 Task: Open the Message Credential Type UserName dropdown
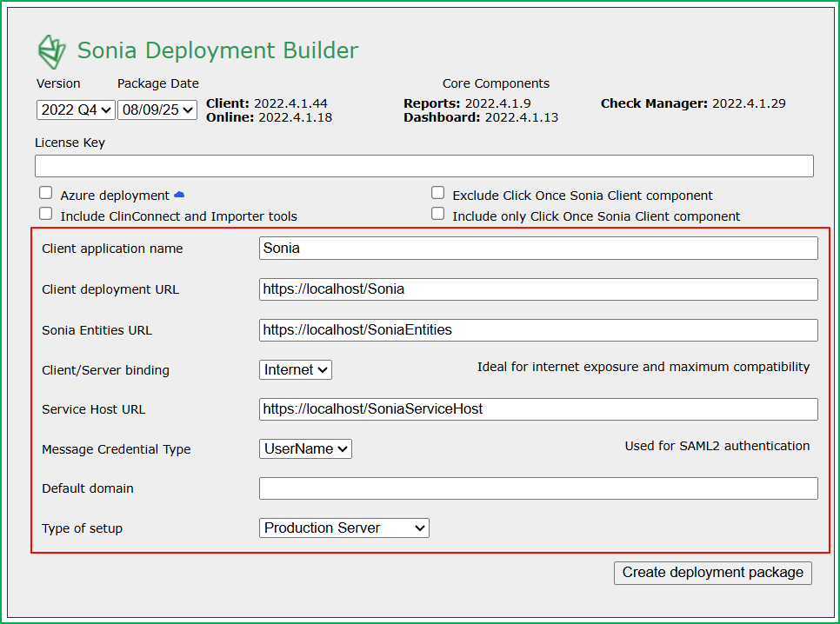pyautogui.click(x=305, y=448)
